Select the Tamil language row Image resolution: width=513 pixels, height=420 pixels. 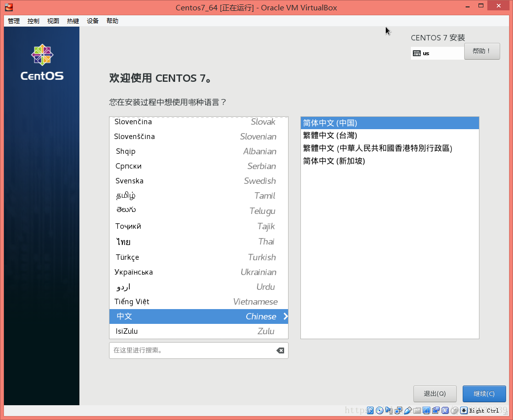click(x=199, y=195)
